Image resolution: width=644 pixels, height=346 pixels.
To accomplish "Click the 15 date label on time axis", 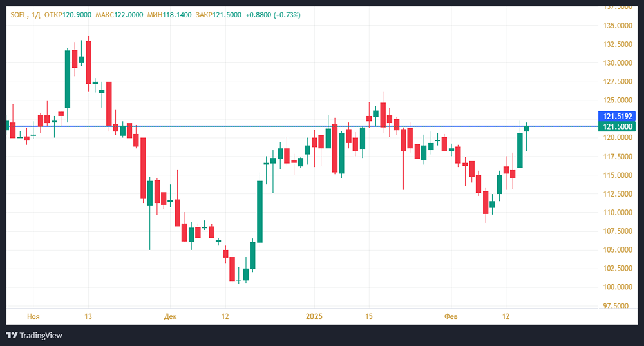I will [369, 316].
